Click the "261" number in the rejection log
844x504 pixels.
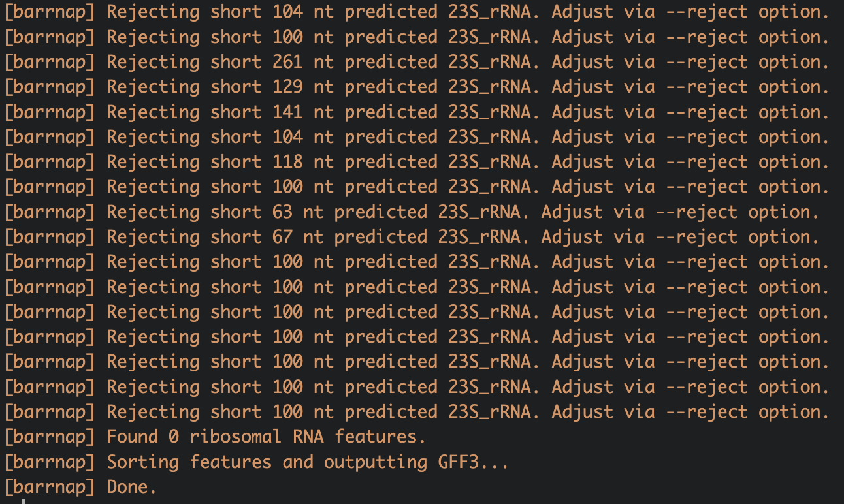click(x=288, y=62)
